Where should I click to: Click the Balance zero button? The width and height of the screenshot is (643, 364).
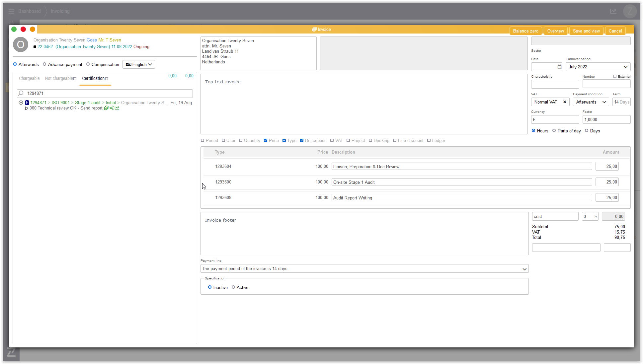click(525, 31)
